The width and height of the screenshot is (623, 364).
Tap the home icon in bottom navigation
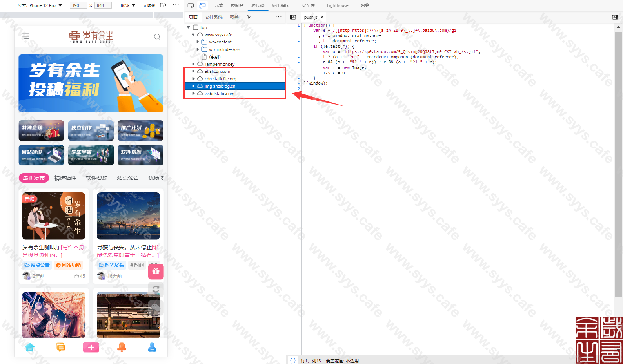[x=30, y=348]
